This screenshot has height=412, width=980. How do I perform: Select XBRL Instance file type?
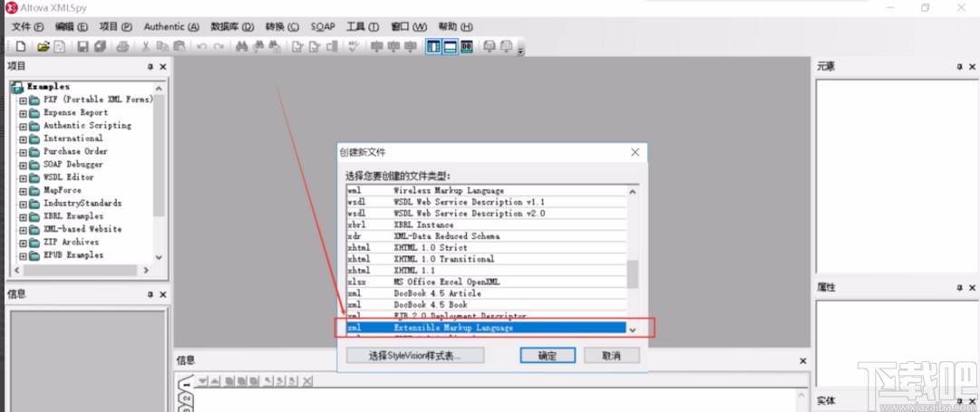tap(486, 225)
